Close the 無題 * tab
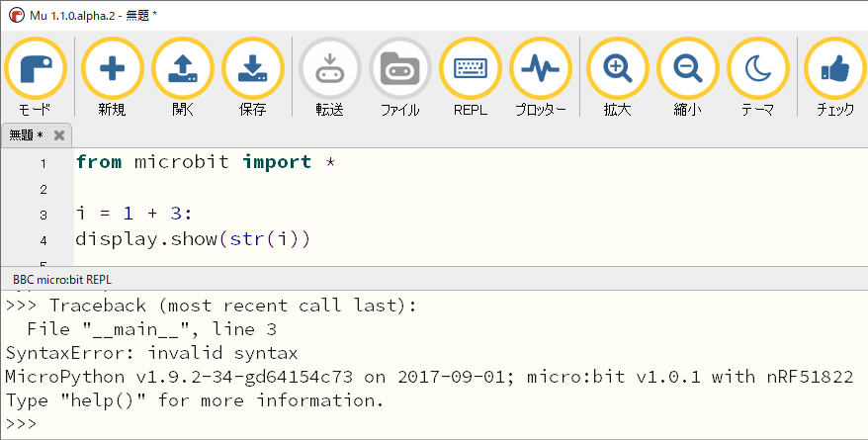The height and width of the screenshot is (440, 868). coord(59,135)
